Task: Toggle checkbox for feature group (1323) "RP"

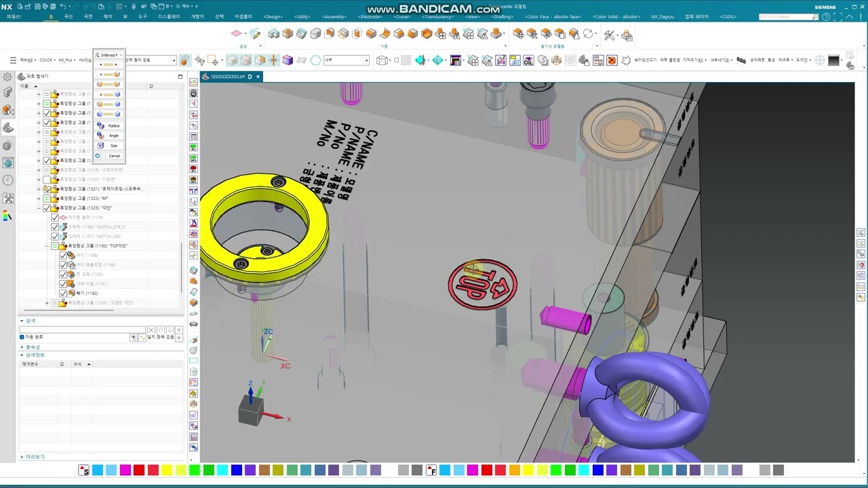Action: click(x=46, y=198)
